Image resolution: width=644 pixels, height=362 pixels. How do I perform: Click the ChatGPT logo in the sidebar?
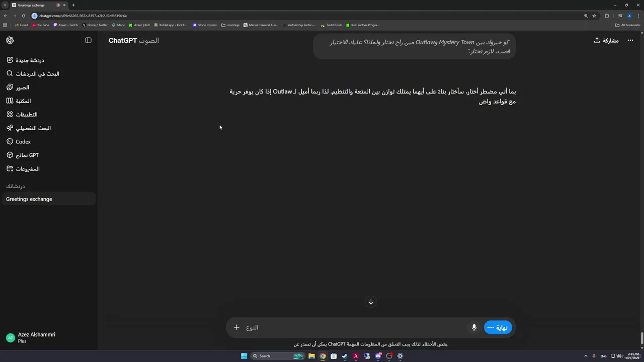point(10,40)
